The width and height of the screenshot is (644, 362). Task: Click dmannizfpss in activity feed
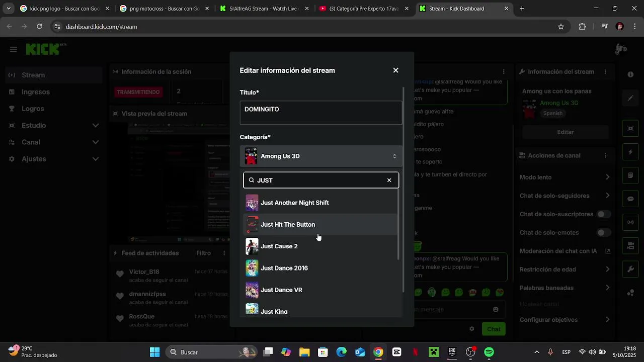pyautogui.click(x=147, y=294)
